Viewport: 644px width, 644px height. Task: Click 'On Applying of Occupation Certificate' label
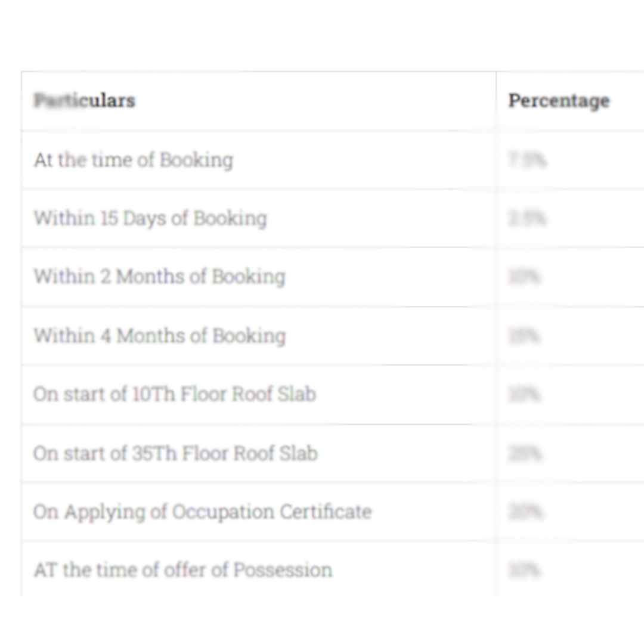202,512
